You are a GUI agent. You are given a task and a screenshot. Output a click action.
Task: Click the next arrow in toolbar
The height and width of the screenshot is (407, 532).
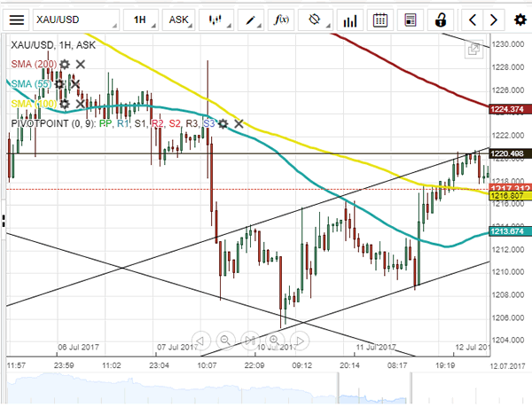[494, 20]
